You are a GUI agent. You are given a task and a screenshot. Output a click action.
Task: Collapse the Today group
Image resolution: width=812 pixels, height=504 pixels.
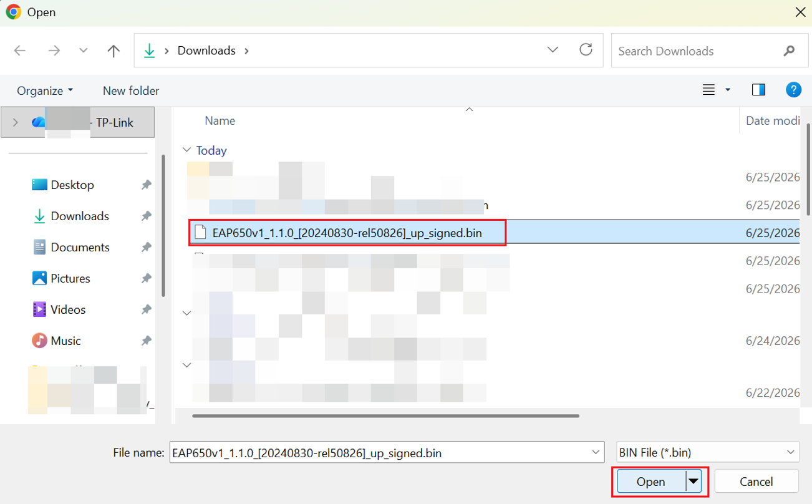pyautogui.click(x=186, y=150)
